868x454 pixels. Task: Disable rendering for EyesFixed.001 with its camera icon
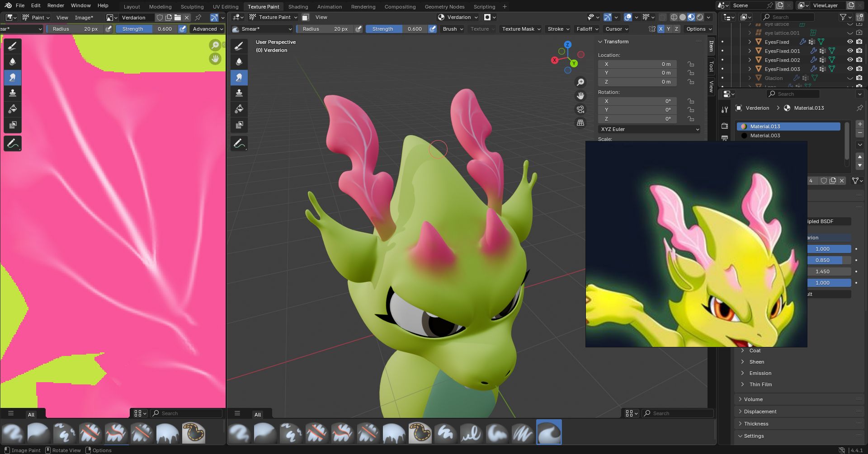click(859, 51)
